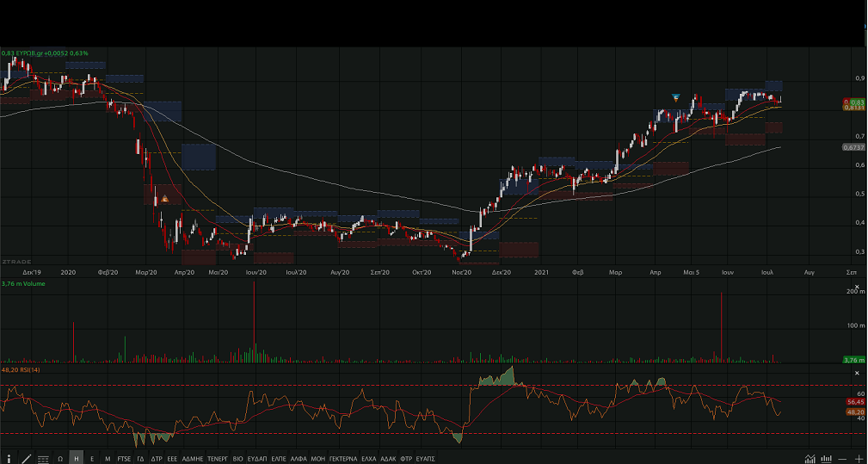
Task: Open the indicators chart icon
Action: coord(810,459)
